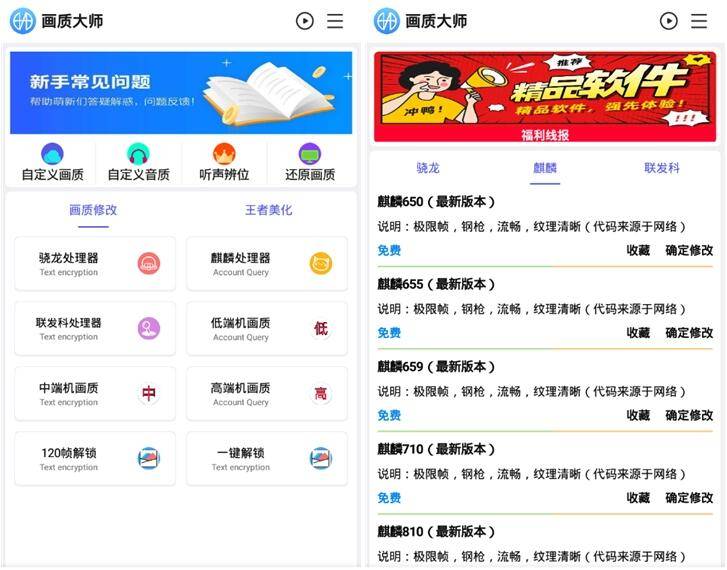Click 免费 label under 麒麟659
This screenshot has width=727, height=570.
tap(389, 416)
